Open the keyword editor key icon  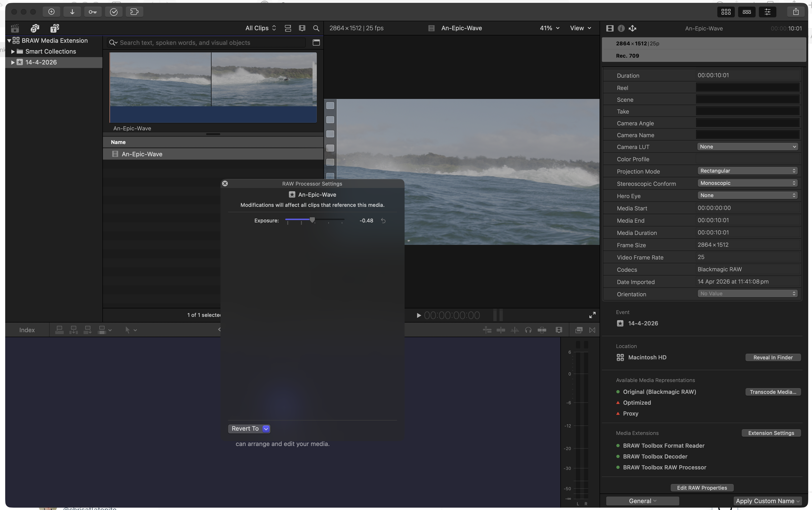click(93, 12)
